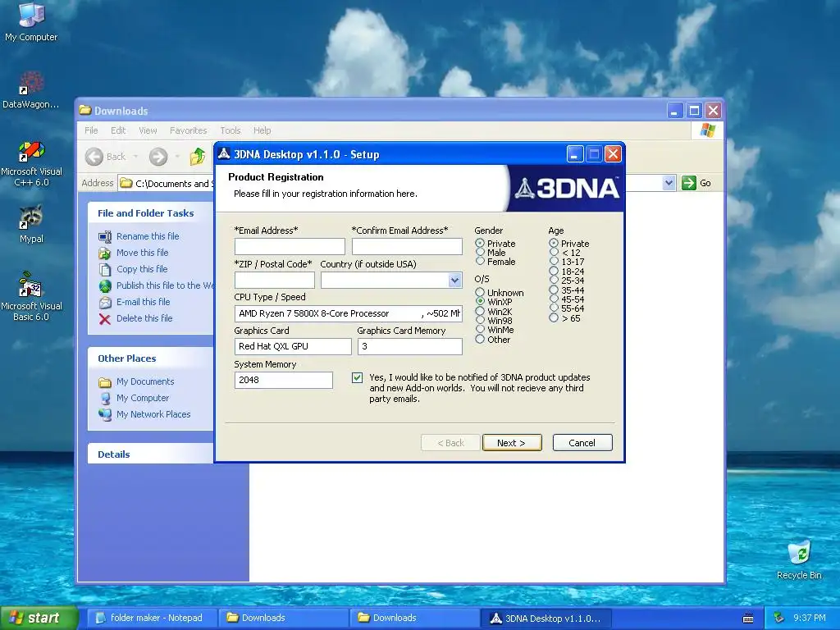Click the red X Delete this file icon
Viewport: 840px width, 630px height.
[x=105, y=319]
